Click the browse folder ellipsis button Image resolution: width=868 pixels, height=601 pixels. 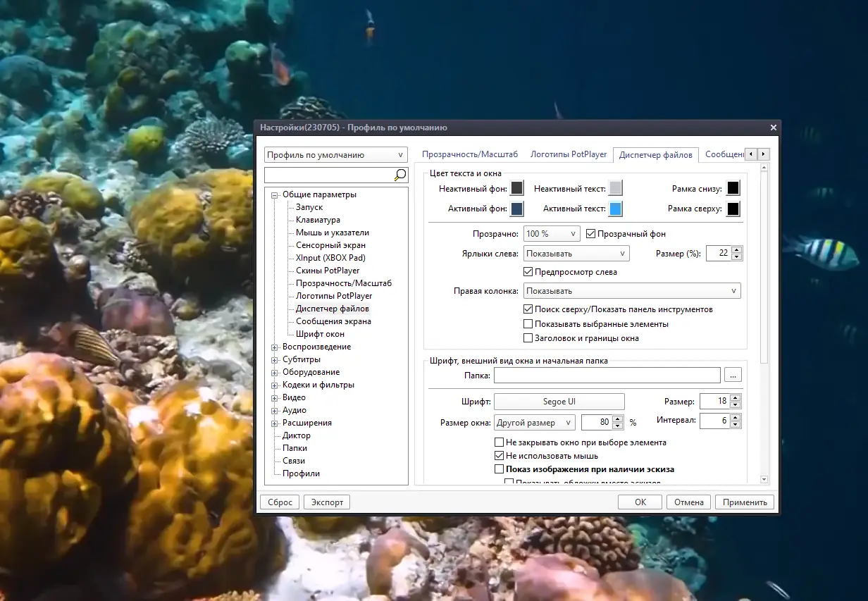(x=733, y=376)
